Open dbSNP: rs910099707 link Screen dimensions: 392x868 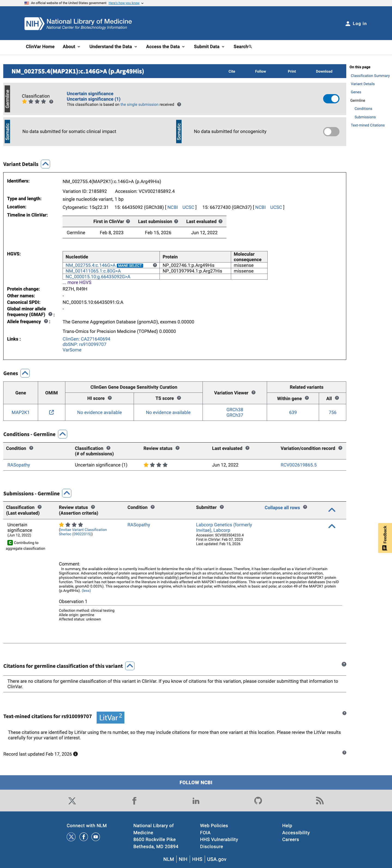point(84,344)
